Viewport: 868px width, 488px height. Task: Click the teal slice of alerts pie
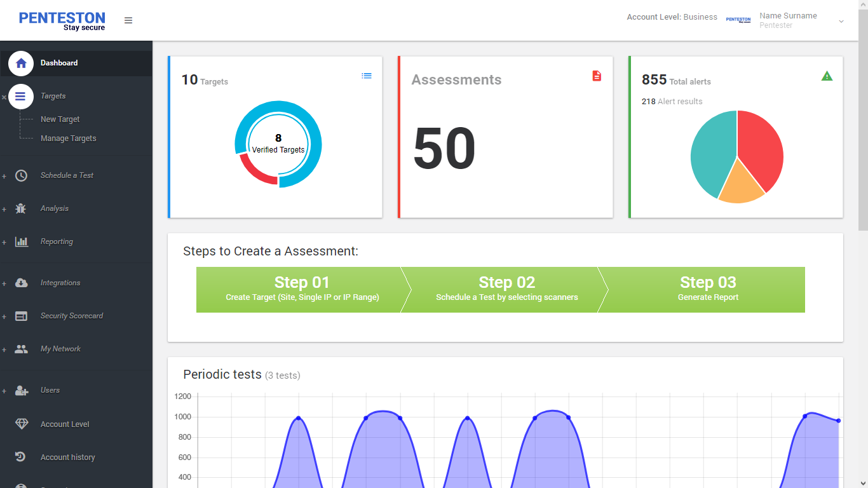[712, 152]
